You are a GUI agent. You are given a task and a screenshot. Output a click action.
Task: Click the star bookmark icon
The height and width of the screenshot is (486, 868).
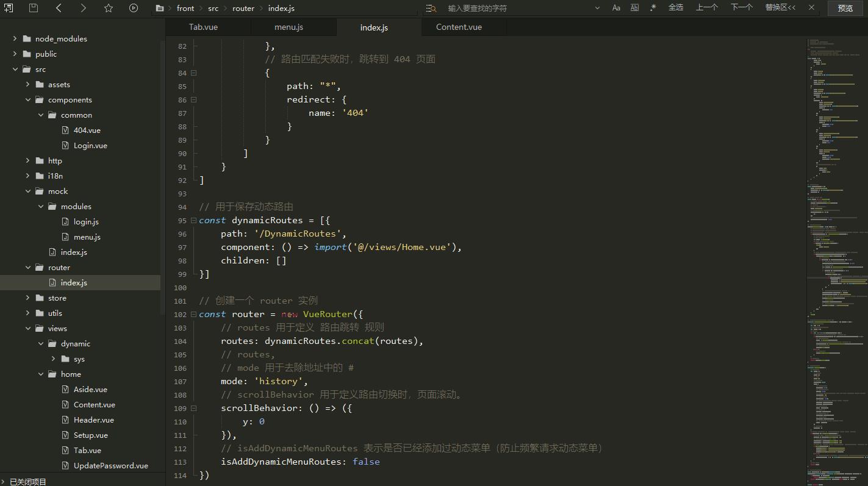point(109,8)
